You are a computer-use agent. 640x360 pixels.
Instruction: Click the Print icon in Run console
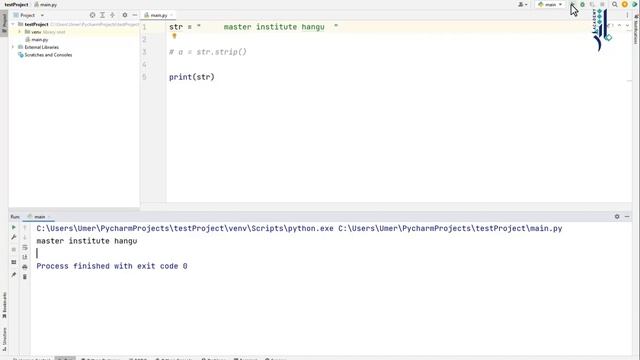pyautogui.click(x=25, y=267)
